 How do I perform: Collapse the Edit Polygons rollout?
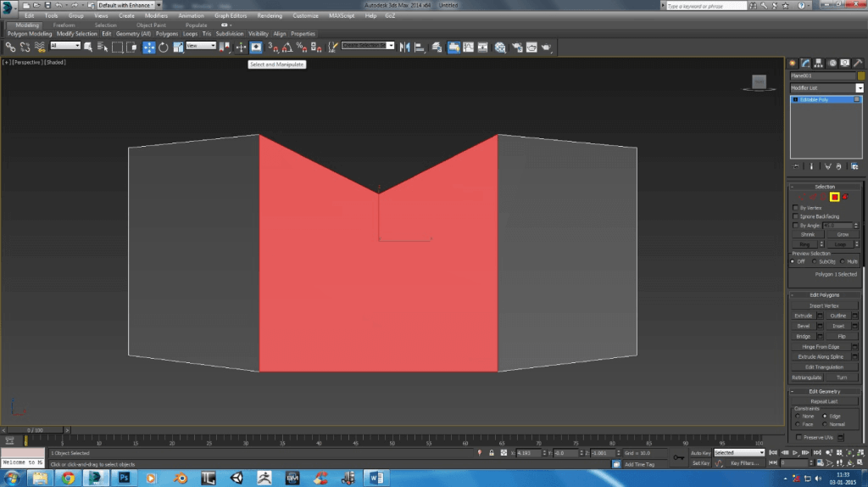click(825, 295)
